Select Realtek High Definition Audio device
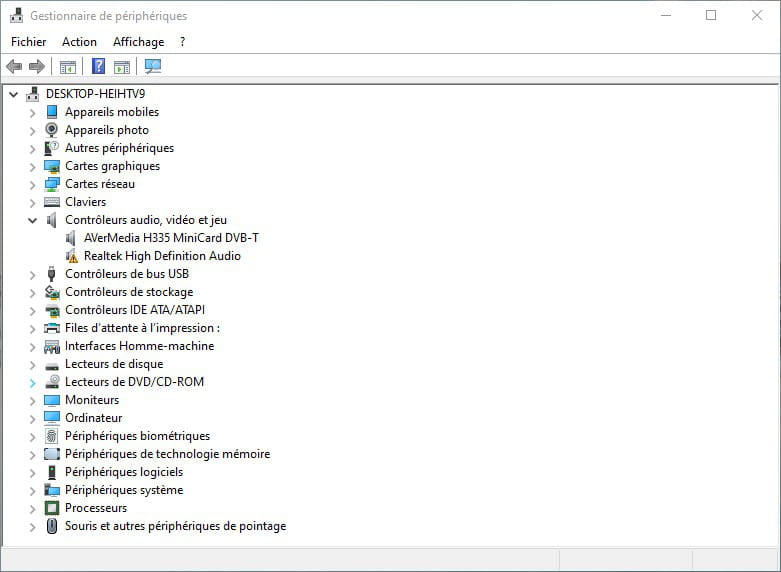Image resolution: width=781 pixels, height=572 pixels. tap(162, 256)
